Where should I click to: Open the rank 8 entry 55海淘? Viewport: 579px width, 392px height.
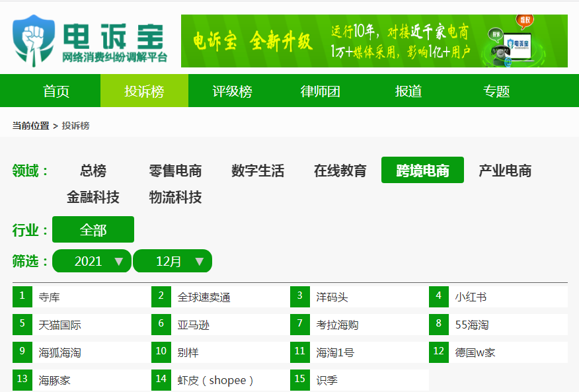tap(498, 325)
